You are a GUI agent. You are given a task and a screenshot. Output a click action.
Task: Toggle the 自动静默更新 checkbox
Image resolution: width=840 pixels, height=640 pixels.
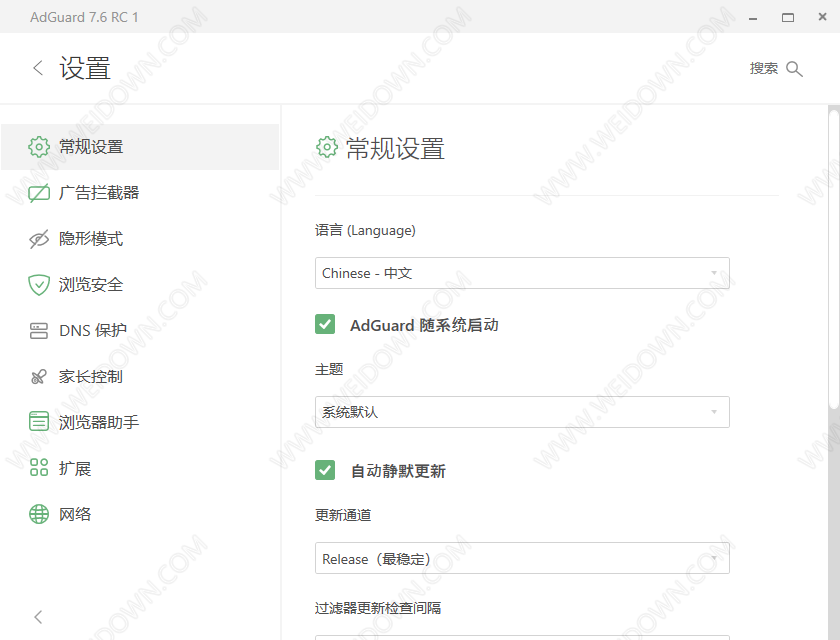[325, 470]
